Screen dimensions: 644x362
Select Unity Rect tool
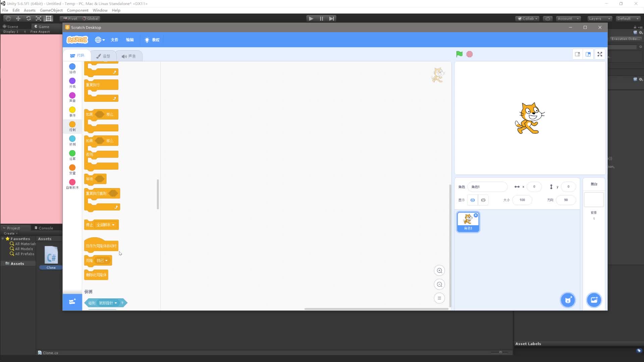(x=49, y=18)
